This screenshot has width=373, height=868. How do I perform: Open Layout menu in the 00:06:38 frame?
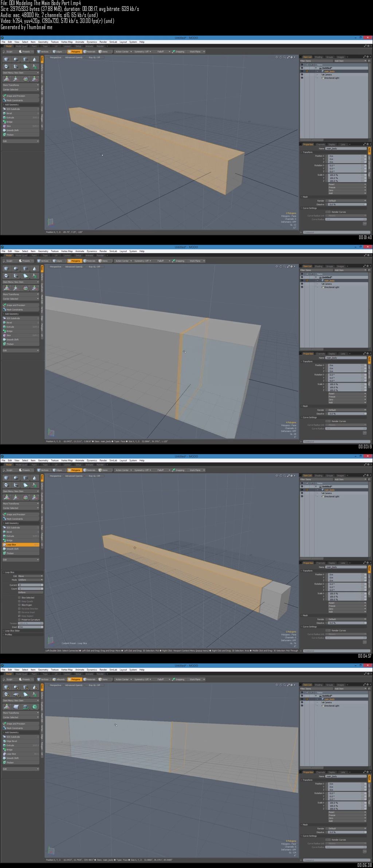click(123, 670)
